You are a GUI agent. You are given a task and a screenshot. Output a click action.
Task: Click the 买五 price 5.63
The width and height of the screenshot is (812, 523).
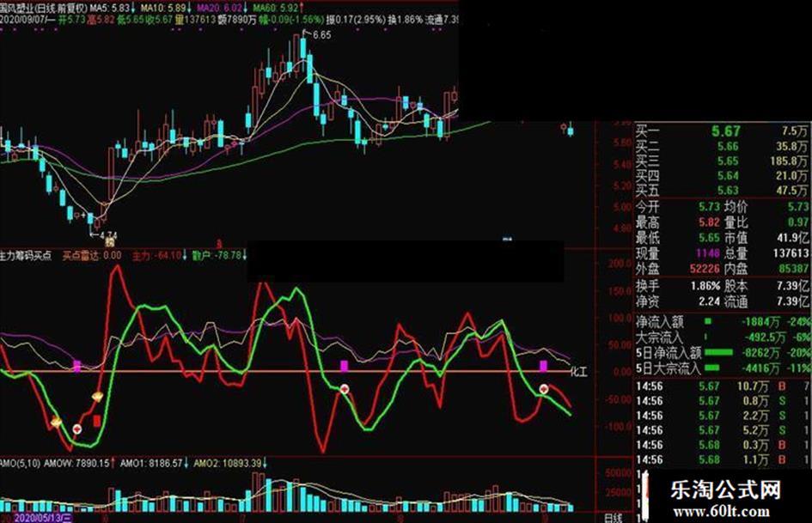point(728,190)
